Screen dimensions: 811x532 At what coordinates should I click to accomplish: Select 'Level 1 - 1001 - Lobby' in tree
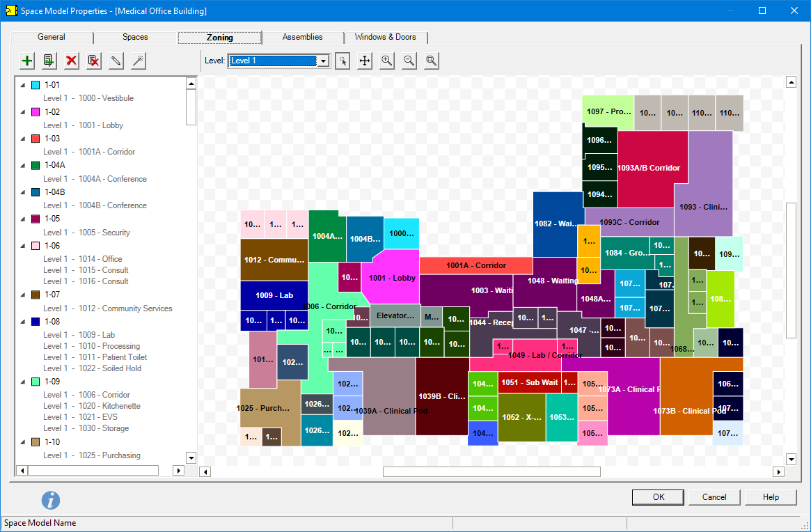pyautogui.click(x=84, y=125)
